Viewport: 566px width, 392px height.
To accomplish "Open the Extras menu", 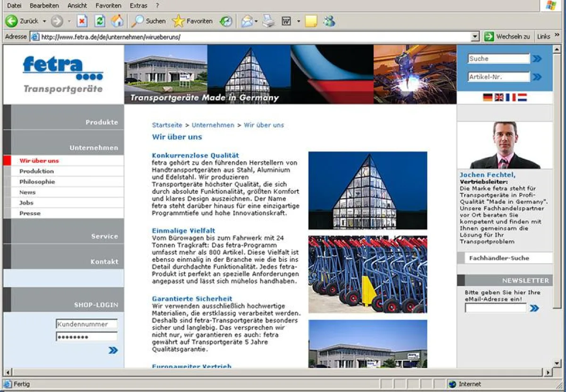I will tap(138, 6).
